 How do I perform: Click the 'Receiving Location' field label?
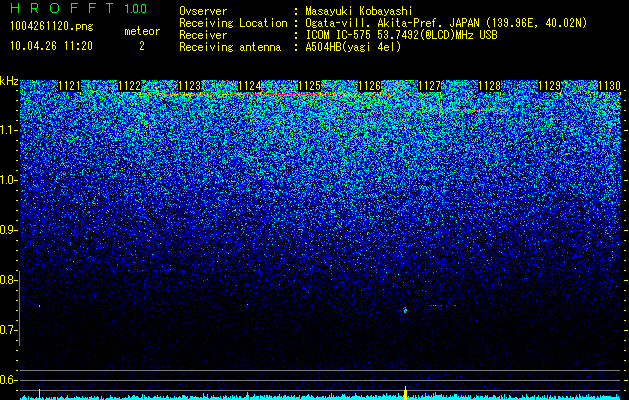[x=233, y=23]
